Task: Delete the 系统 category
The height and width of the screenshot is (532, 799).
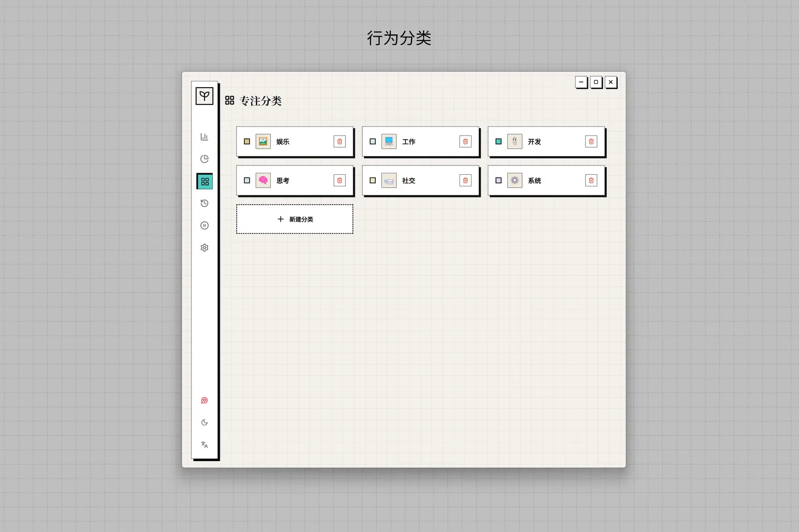Action: [591, 180]
